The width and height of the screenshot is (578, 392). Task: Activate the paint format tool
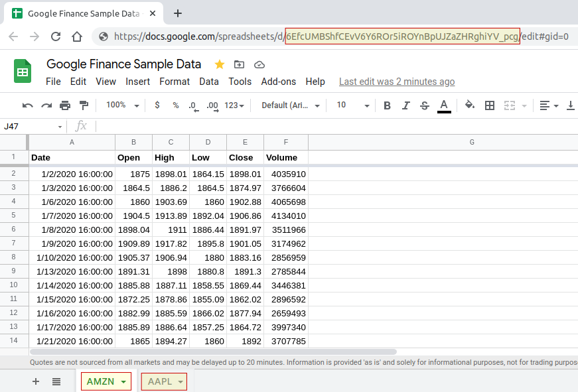[x=84, y=105]
